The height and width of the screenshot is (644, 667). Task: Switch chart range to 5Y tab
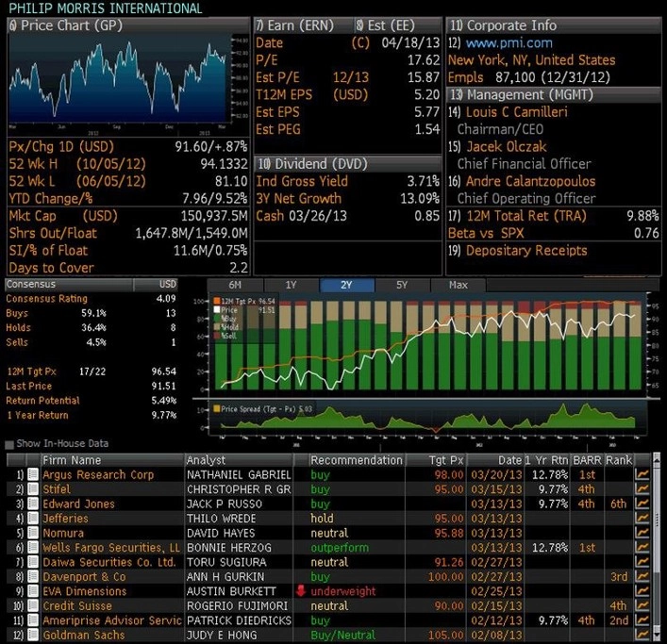click(x=403, y=285)
